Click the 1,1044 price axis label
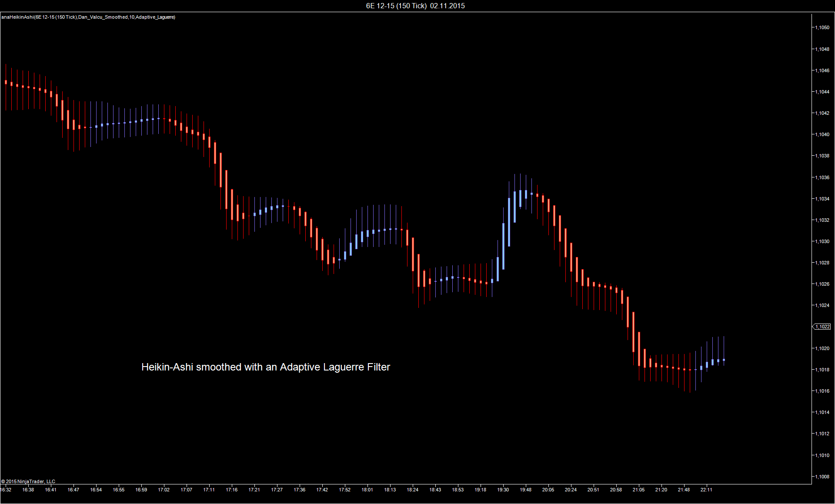Screen dimensions: 835x504 (822, 92)
